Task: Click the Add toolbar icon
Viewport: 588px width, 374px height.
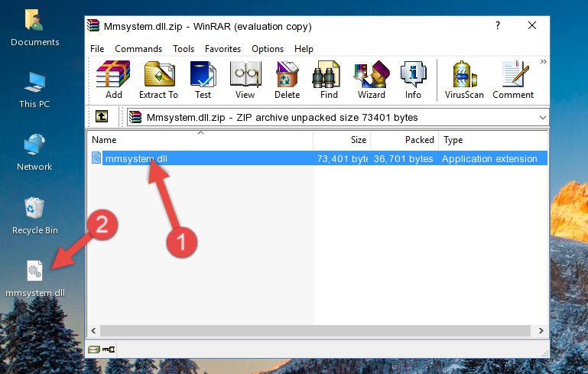Action: tap(113, 80)
